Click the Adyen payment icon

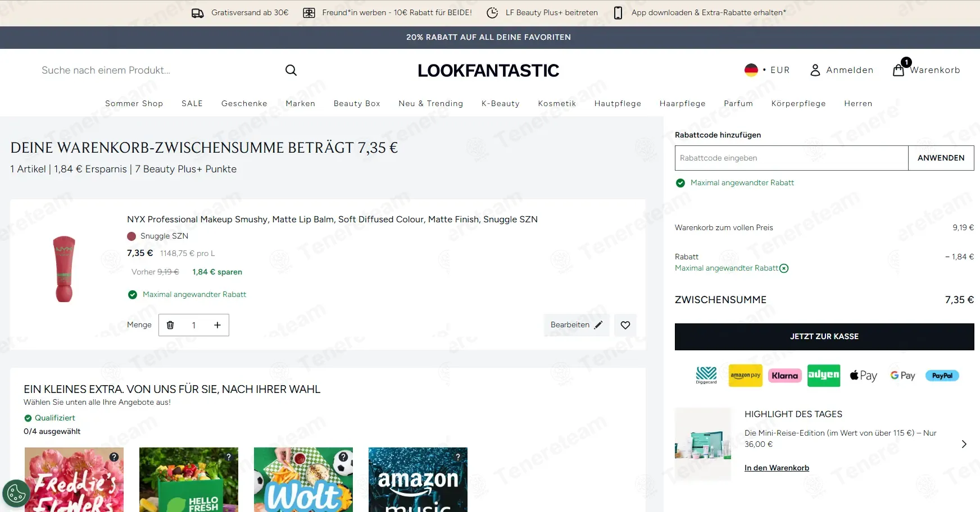824,376
